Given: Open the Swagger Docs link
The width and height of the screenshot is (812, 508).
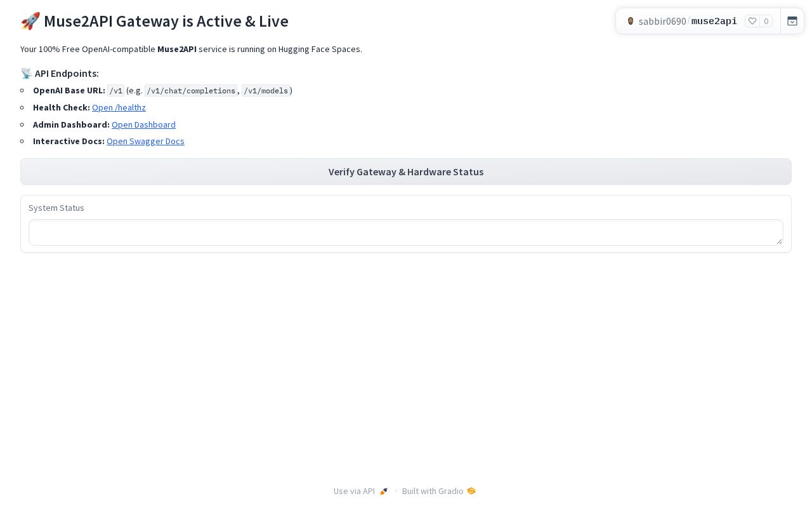Looking at the screenshot, I should [x=145, y=141].
